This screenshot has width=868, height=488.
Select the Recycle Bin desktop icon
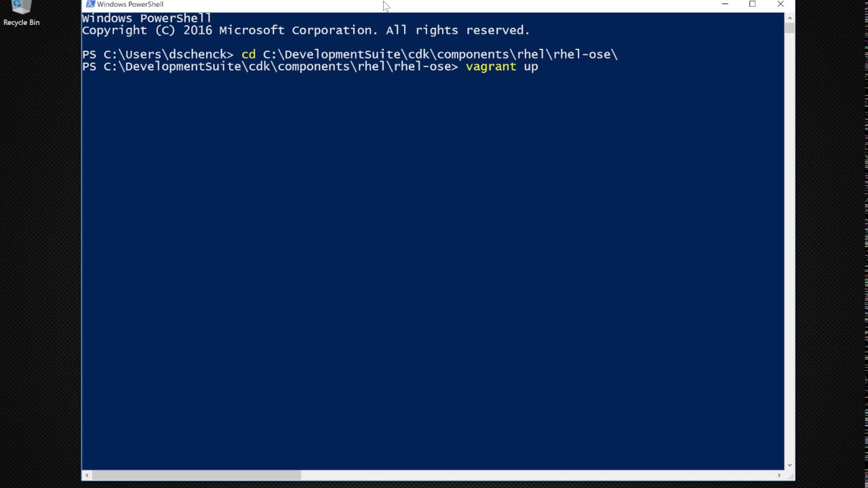tap(21, 8)
